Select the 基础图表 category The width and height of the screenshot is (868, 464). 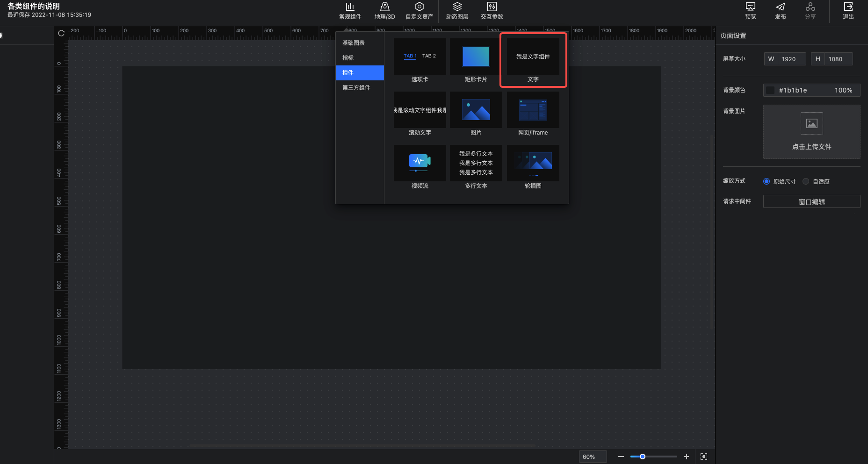(354, 43)
